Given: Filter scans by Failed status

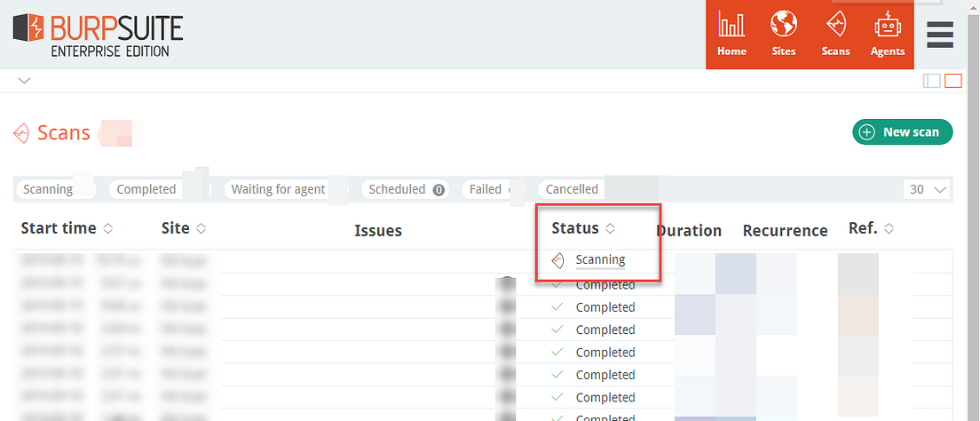Looking at the screenshot, I should pyautogui.click(x=493, y=189).
